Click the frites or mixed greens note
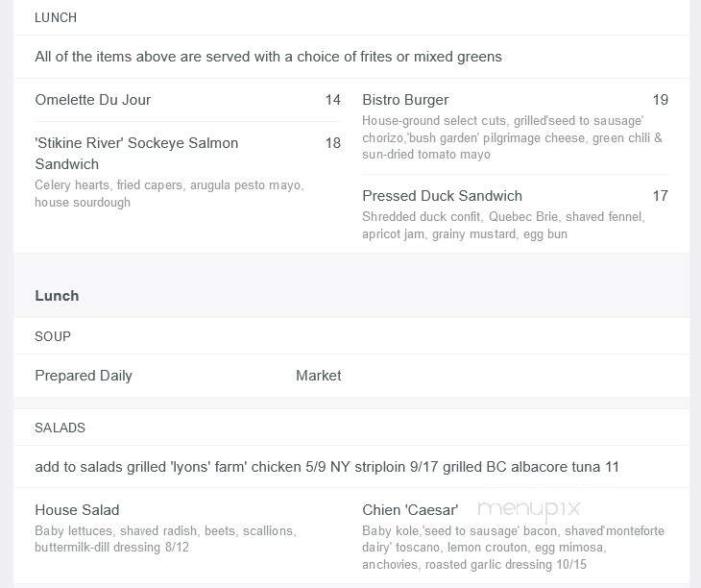Viewport: 701px width, 588px height. pos(268,57)
